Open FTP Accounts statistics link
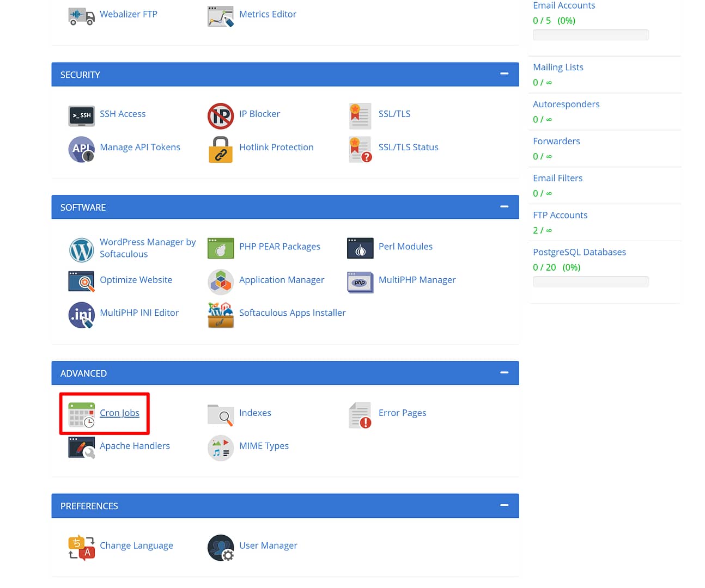The height and width of the screenshot is (588, 705). 560,215
